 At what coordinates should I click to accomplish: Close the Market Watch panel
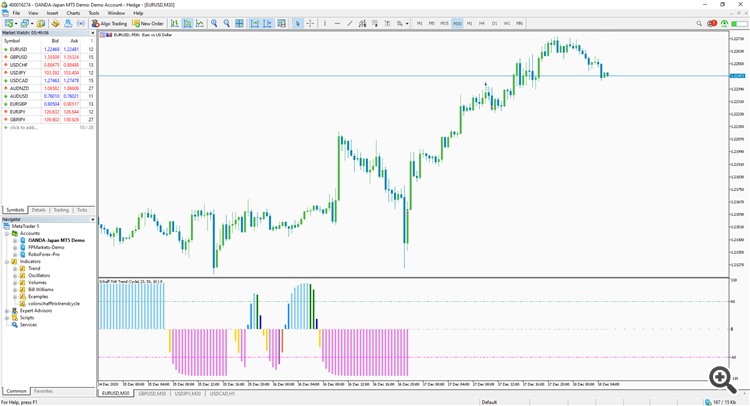pos(92,33)
